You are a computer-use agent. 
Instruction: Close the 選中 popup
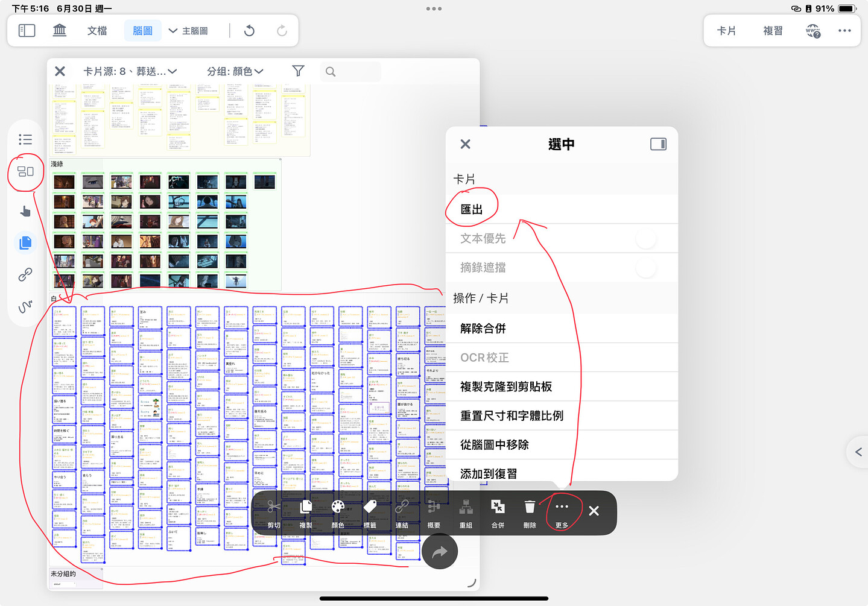[x=465, y=144]
